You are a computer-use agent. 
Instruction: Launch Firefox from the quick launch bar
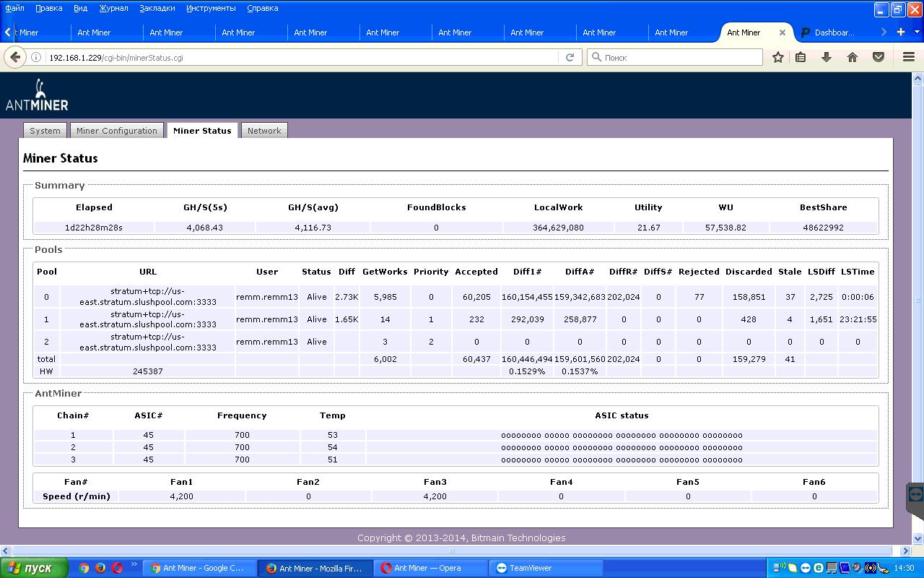coord(100,568)
